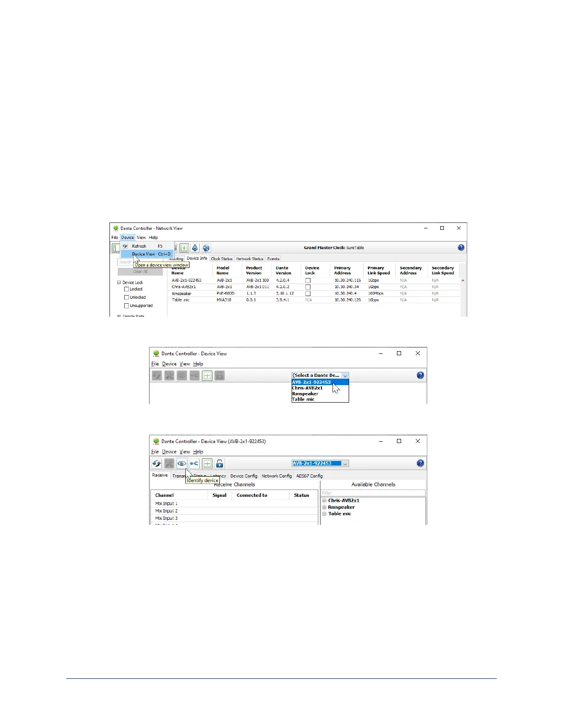The image size is (563, 728).
Task: Green plus icon in AVB-2x1-922453 Device View toolbar
Action: [x=207, y=463]
